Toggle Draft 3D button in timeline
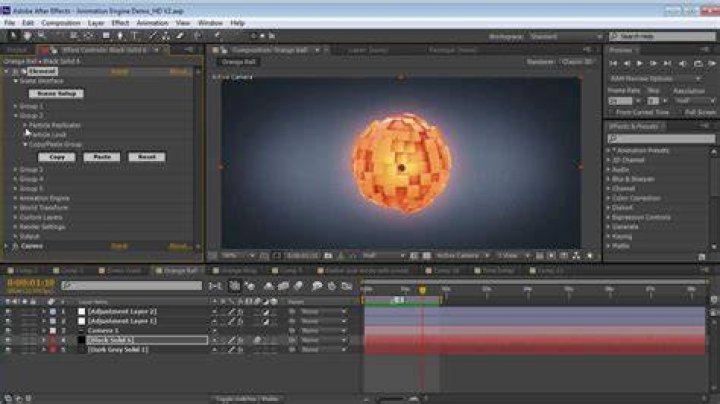The height and width of the screenshot is (404, 720). click(x=250, y=286)
